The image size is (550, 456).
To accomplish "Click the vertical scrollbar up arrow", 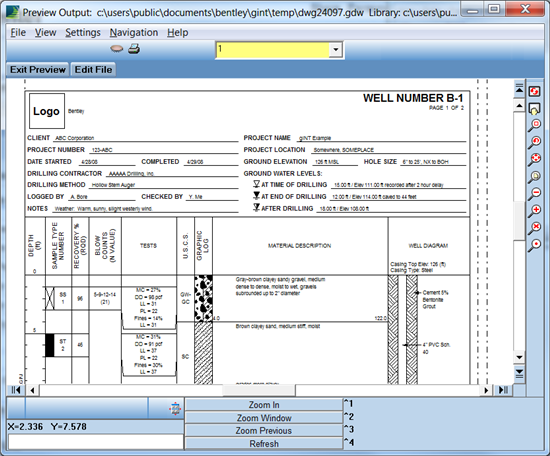I will 519,105.
